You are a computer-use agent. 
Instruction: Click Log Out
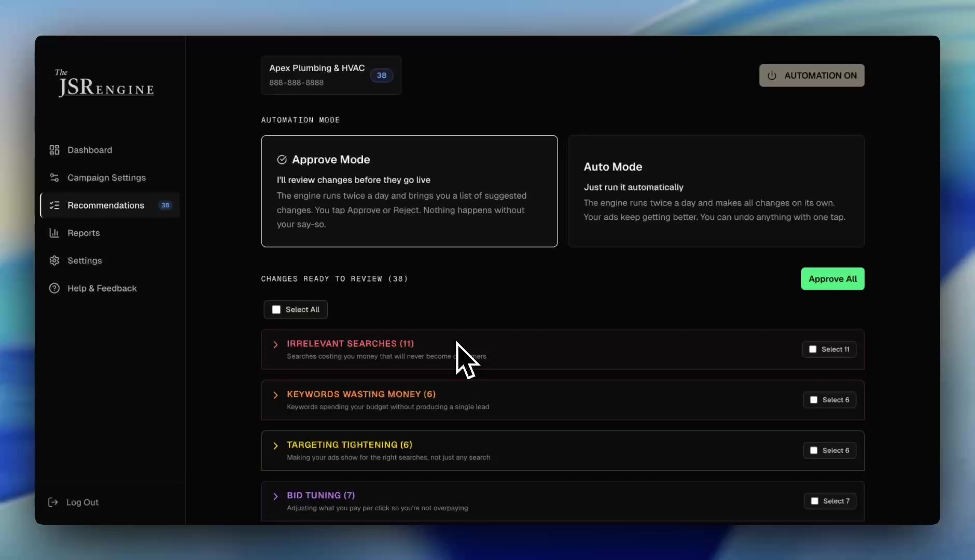(74, 502)
